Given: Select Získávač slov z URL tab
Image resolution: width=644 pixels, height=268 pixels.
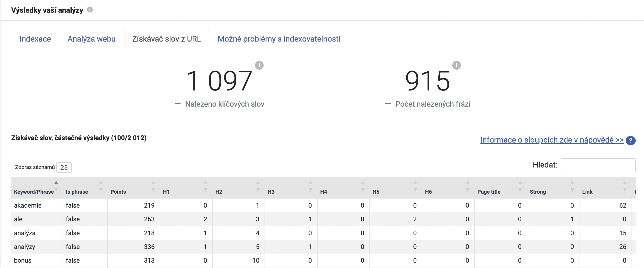Looking at the screenshot, I should coord(167,39).
